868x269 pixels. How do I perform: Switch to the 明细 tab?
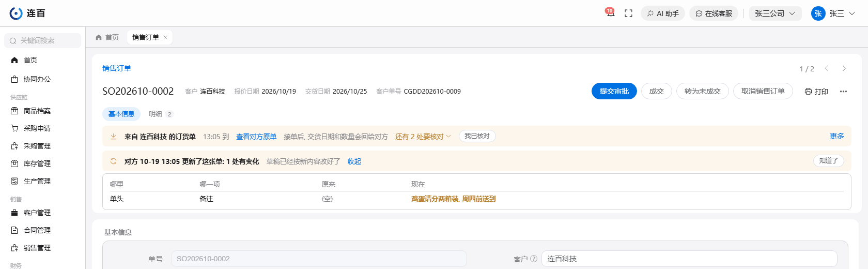[161, 114]
